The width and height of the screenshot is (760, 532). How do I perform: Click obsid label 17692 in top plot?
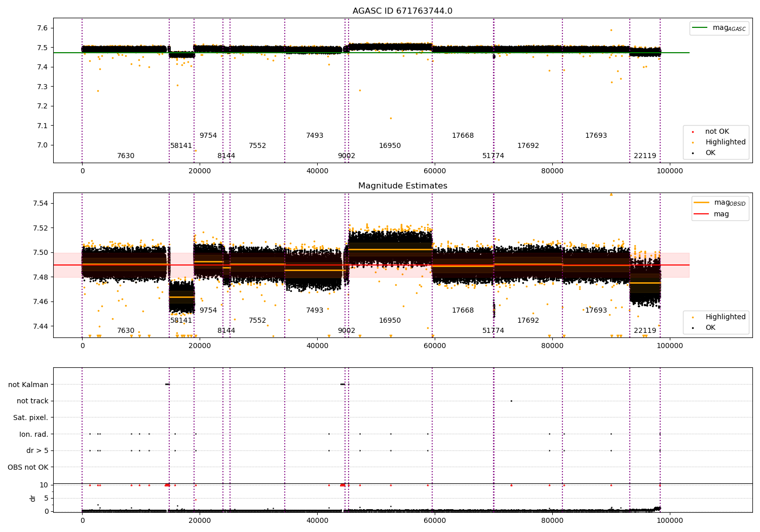click(528, 146)
